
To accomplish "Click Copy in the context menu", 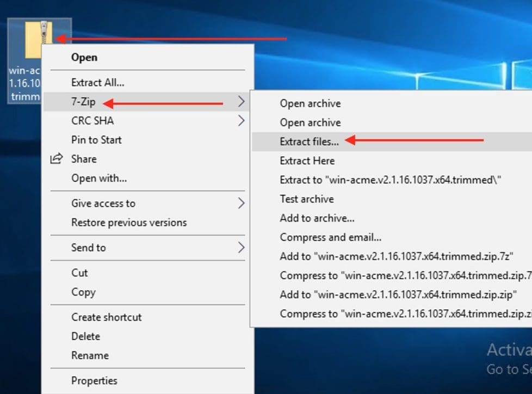I will pos(83,292).
